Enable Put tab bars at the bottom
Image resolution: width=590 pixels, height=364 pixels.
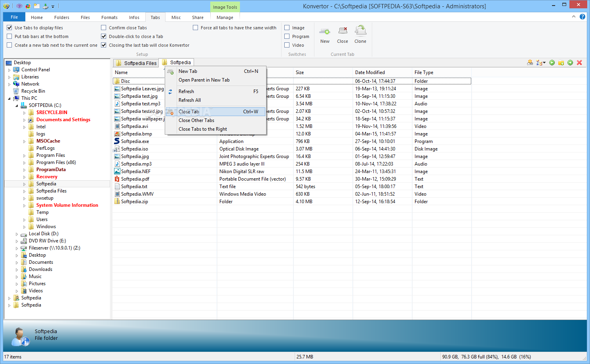pos(10,36)
